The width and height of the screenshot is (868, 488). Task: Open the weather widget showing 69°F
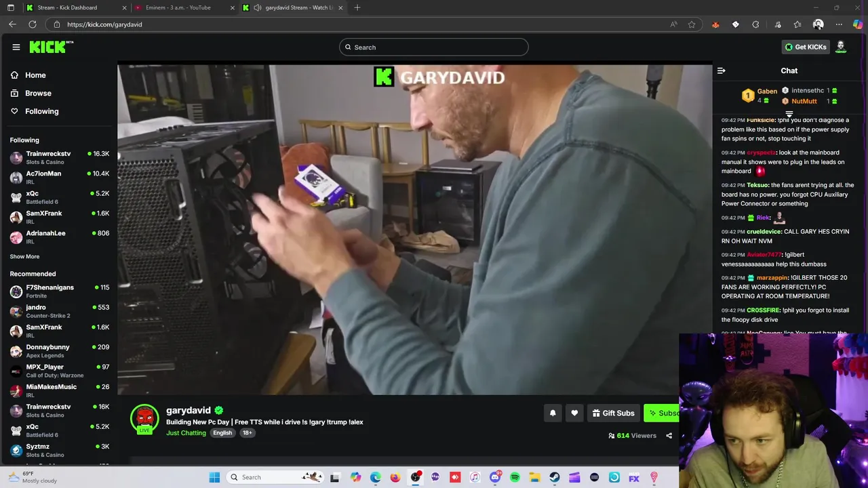coord(32,477)
